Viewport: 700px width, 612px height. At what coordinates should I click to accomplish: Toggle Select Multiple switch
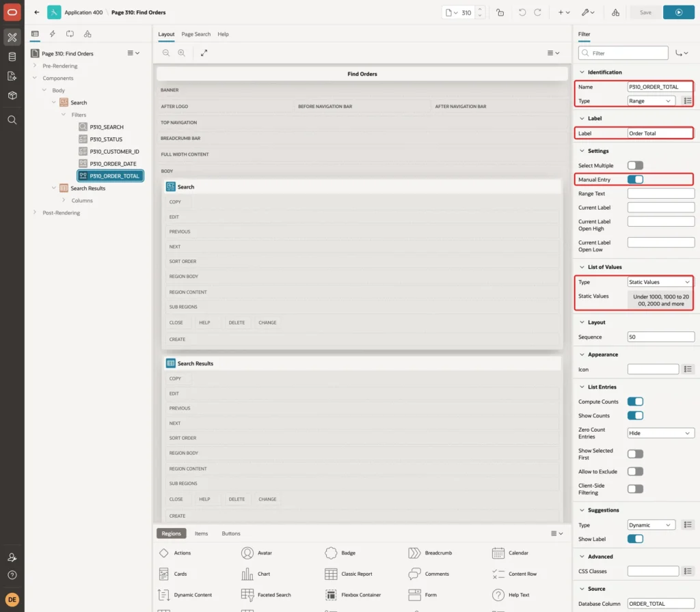click(635, 165)
